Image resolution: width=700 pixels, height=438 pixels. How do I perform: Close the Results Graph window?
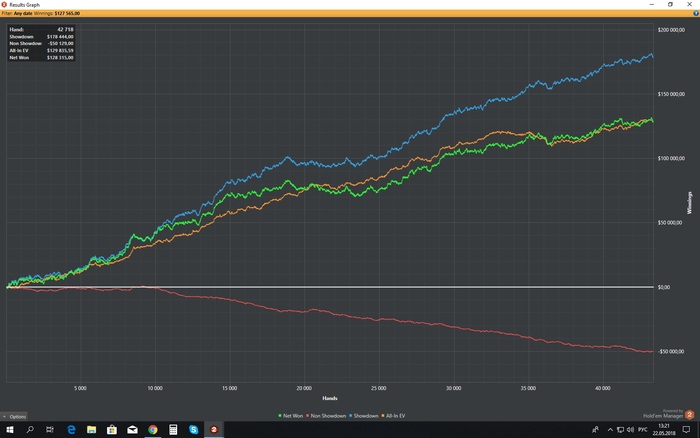coord(689,4)
